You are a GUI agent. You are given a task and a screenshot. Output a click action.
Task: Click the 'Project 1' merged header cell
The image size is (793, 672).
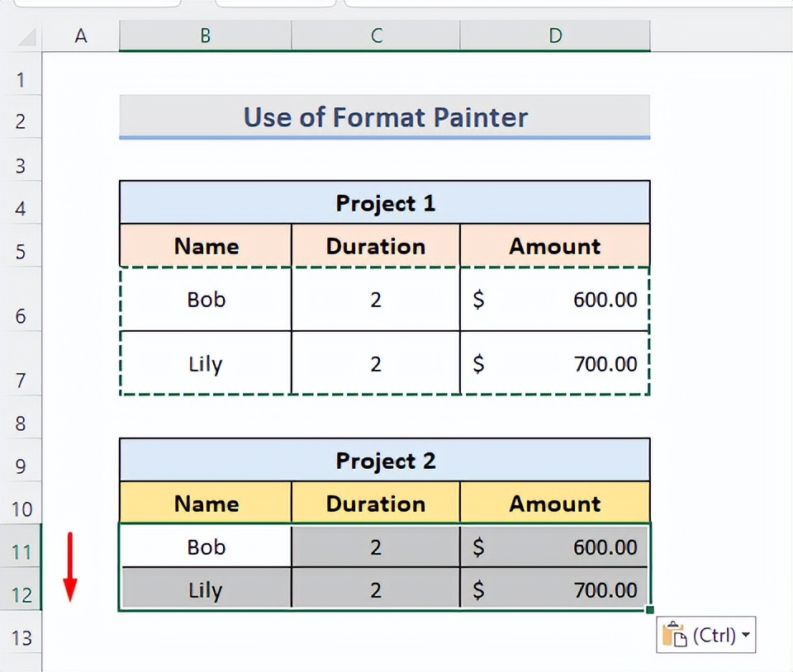pos(385,202)
